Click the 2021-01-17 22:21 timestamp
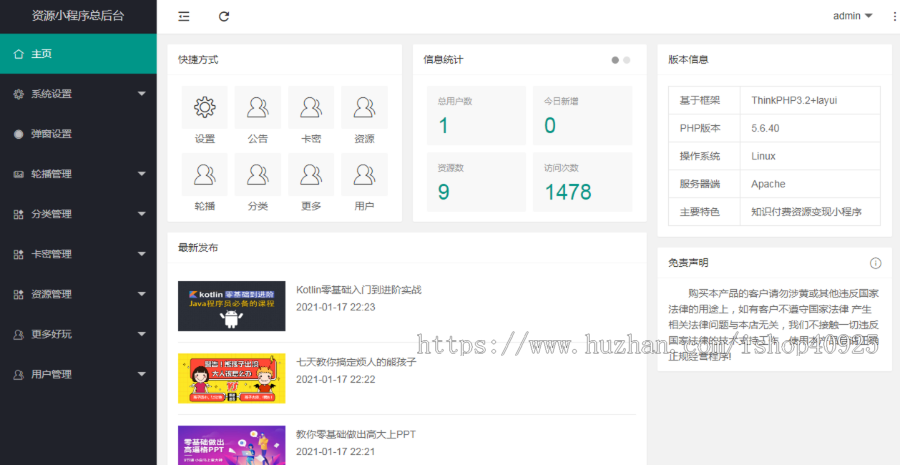The image size is (900, 465). coord(336,452)
